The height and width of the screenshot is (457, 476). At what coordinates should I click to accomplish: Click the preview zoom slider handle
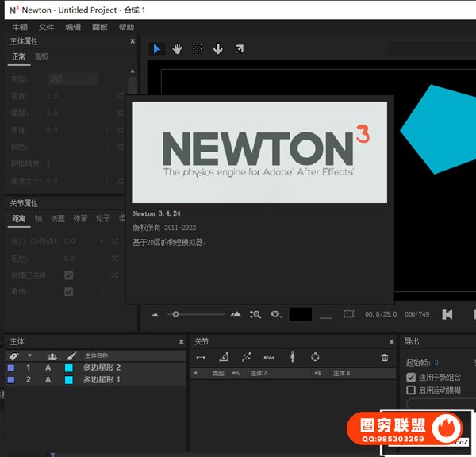[175, 314]
